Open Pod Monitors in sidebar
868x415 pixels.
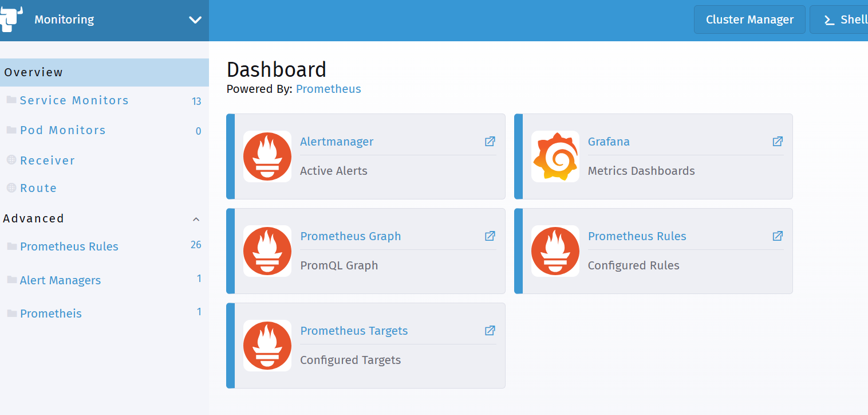63,130
